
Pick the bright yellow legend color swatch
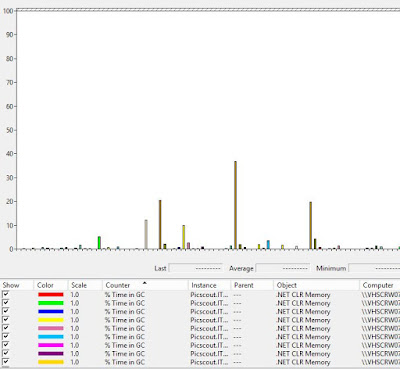click(x=51, y=320)
